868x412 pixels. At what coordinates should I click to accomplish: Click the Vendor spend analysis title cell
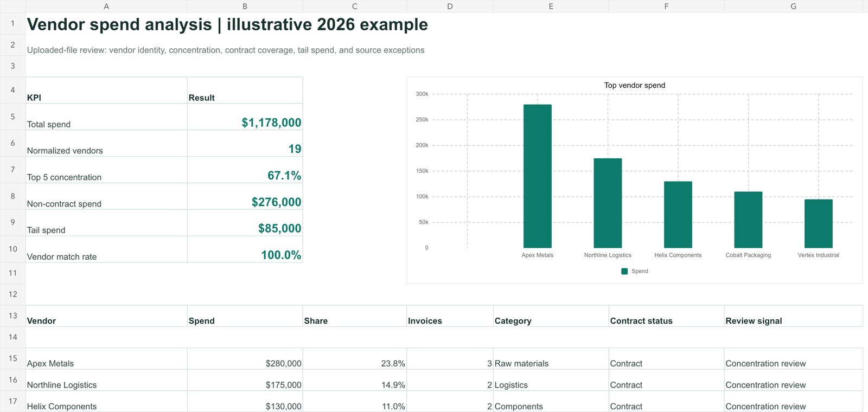(227, 24)
